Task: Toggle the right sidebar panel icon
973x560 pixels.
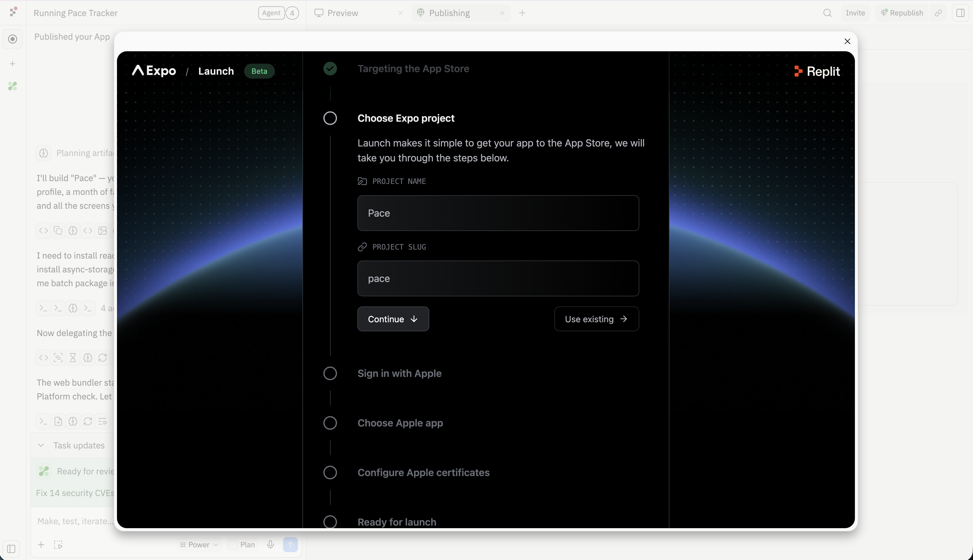Action: [960, 13]
